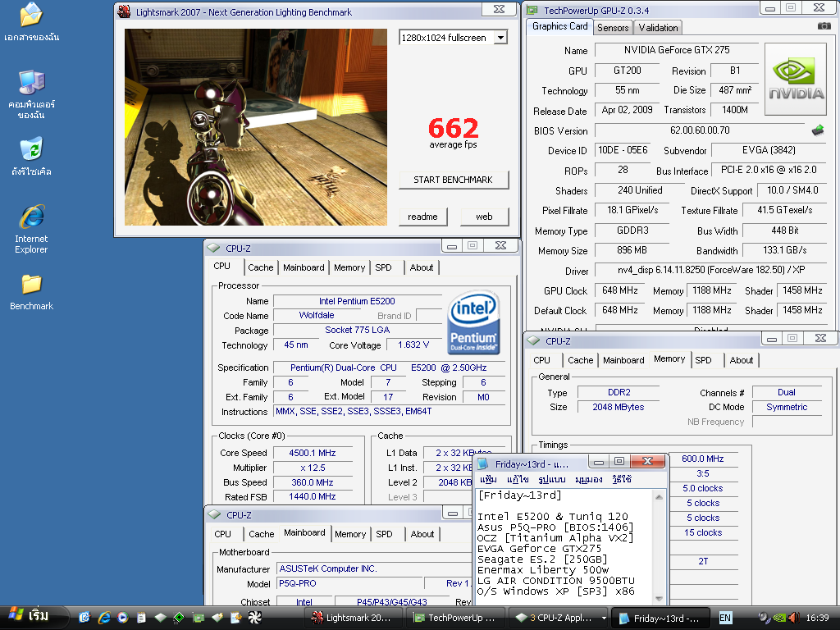This screenshot has width=840, height=630.
Task: Click the green graphics card quick launch icon
Action: point(199,618)
